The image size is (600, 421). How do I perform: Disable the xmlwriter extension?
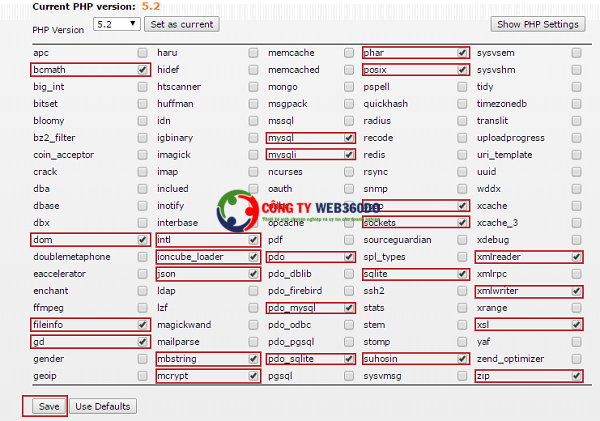tap(576, 291)
